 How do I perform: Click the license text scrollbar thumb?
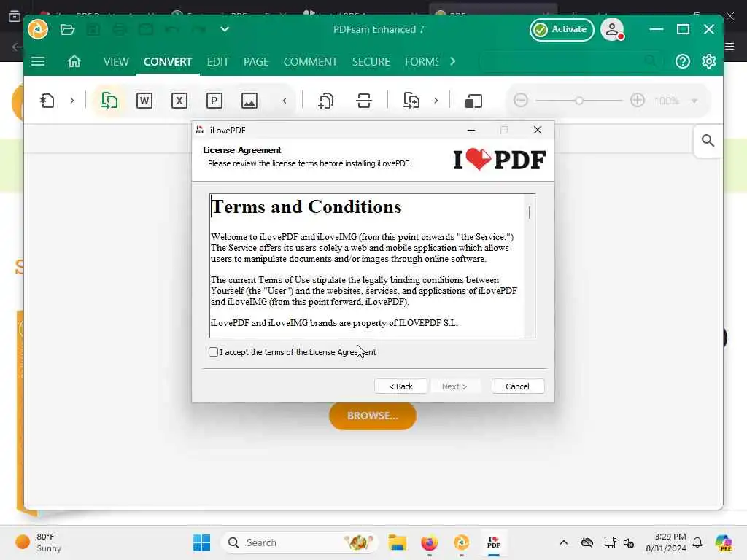click(530, 212)
